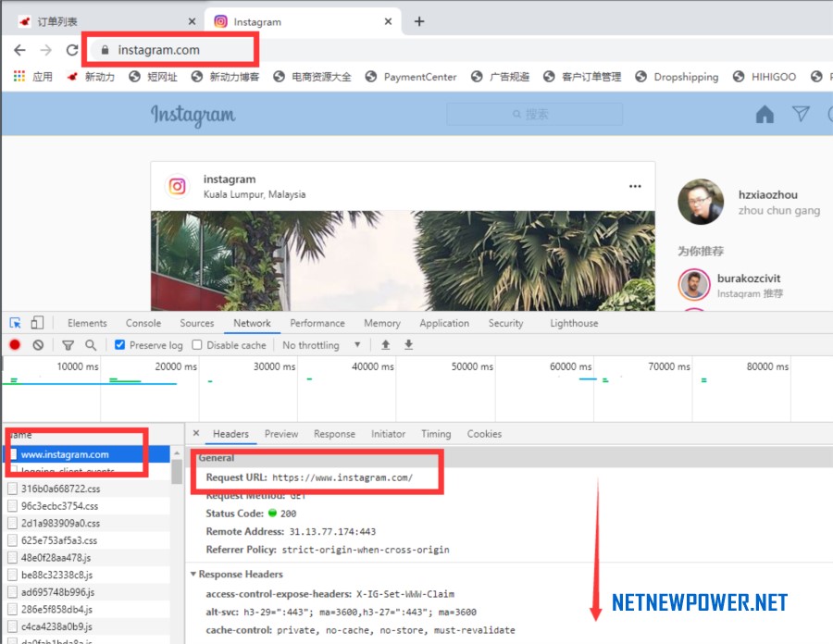
Task: Activate DevTools inspect element picker
Action: click(x=15, y=323)
